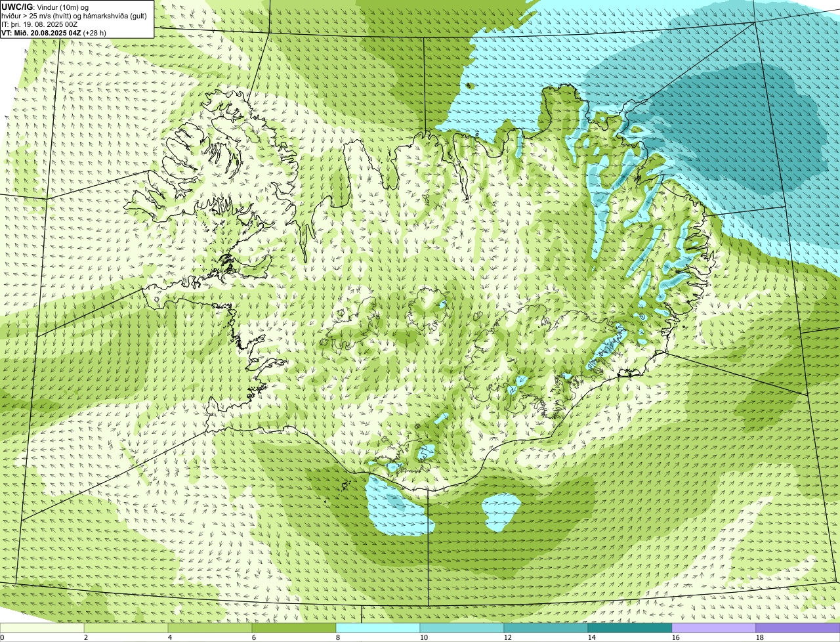Click the 'UWC/IG: Vindur (10m) og' title line

pyautogui.click(x=45, y=7)
